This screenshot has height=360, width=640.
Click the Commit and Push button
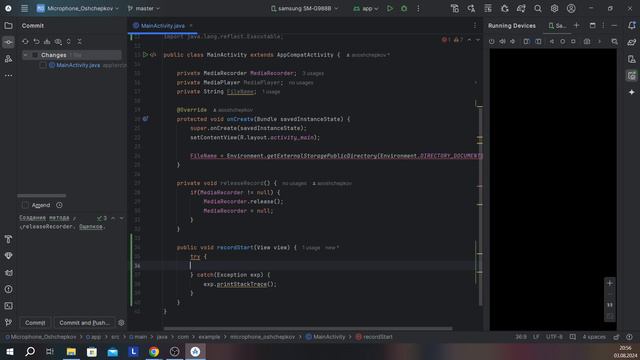click(x=84, y=322)
